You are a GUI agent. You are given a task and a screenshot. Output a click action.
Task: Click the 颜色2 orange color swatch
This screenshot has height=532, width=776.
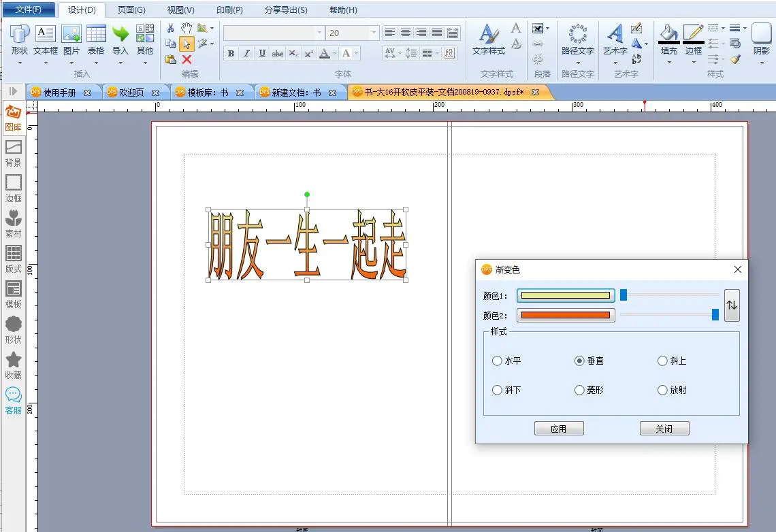(x=566, y=315)
